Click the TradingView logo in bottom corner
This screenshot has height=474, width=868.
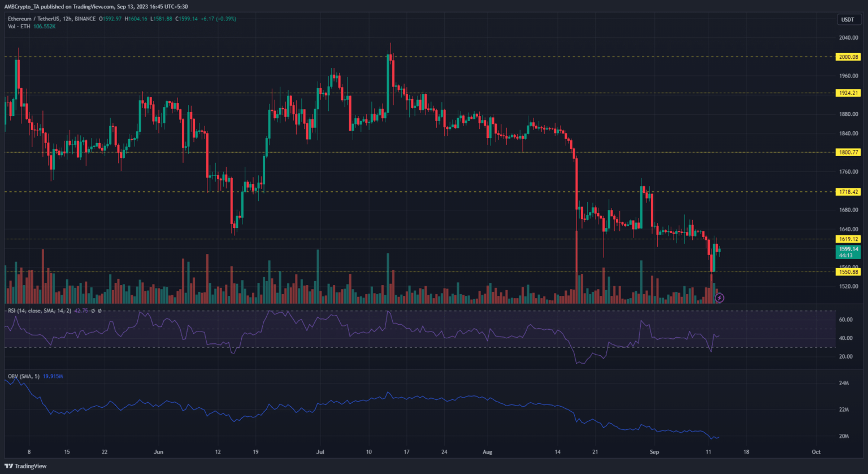27,466
